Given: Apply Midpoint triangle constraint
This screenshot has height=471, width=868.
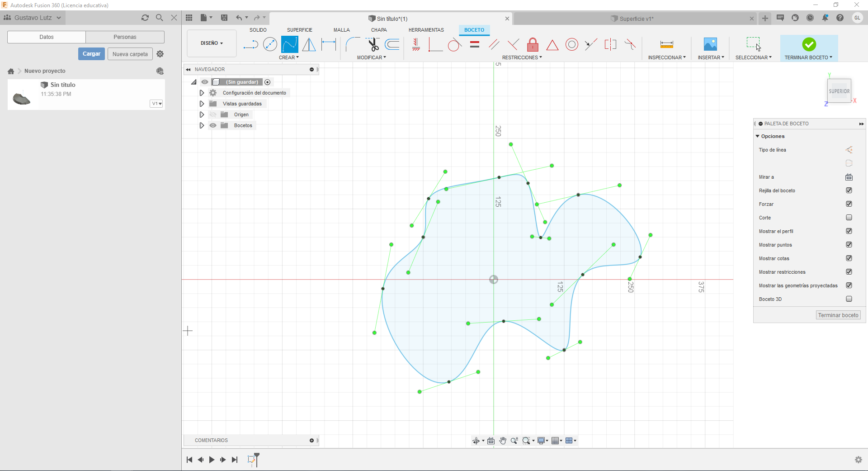Looking at the screenshot, I should [552, 45].
